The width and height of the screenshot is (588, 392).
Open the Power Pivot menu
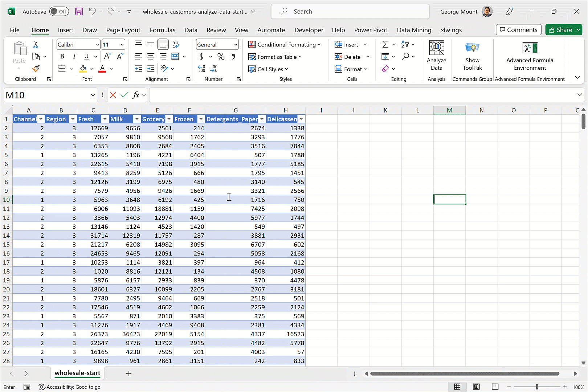coord(371,30)
